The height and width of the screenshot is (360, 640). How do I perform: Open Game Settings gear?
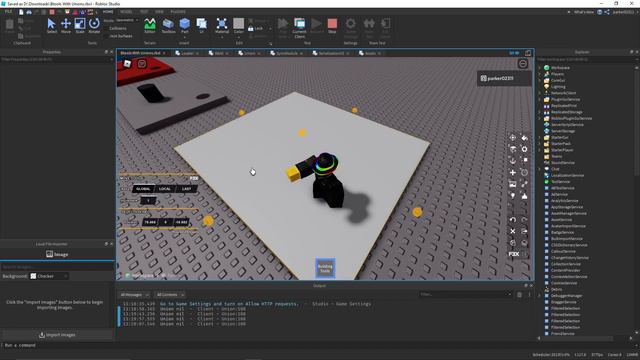point(350,28)
